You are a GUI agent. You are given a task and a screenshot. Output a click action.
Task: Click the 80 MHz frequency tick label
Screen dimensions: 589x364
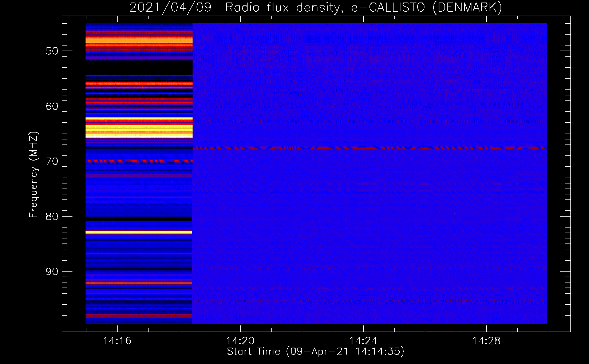point(52,217)
